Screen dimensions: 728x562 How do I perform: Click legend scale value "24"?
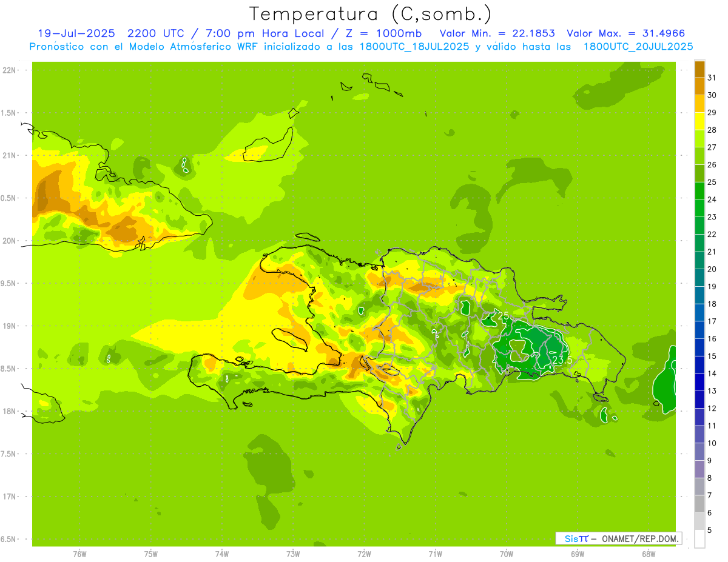pos(712,199)
